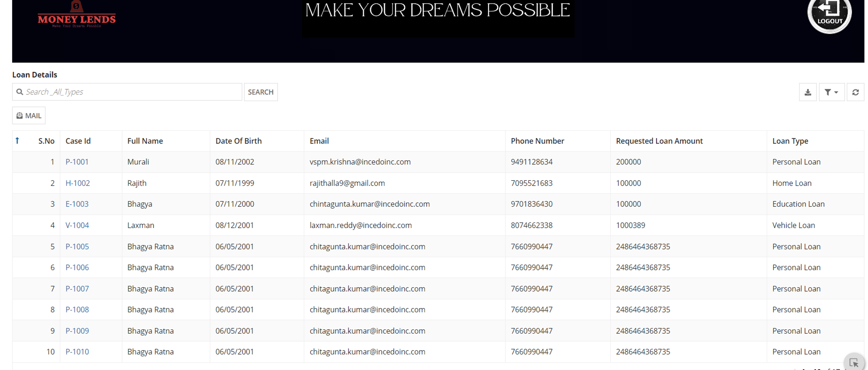The image size is (868, 370).
Task: Click loan amount 1000389
Action: (x=630, y=225)
